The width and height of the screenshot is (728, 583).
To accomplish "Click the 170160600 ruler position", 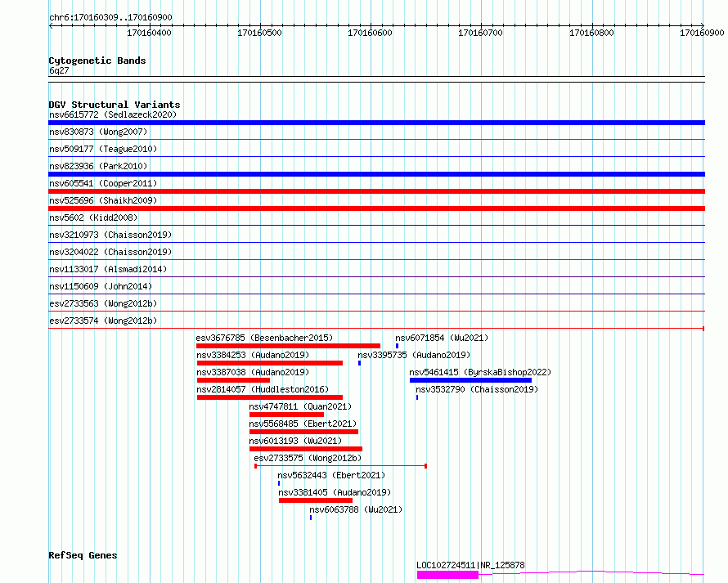I will 370,33.
